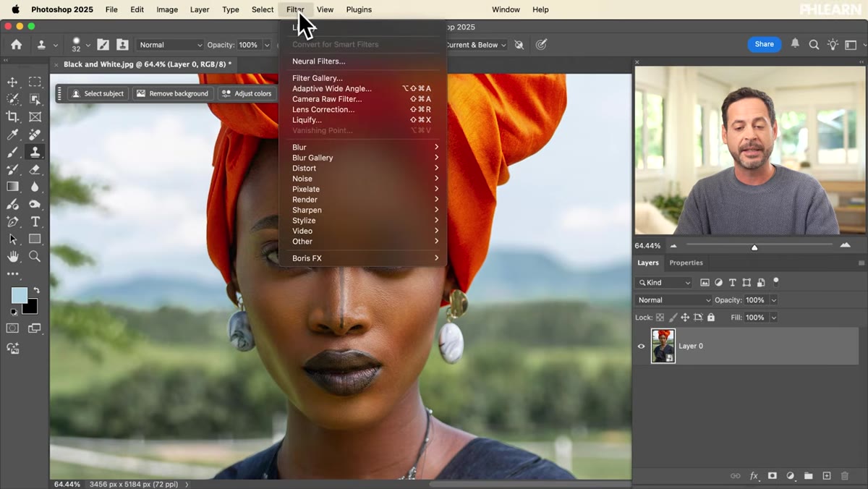Select the Pen tool
The width and height of the screenshot is (868, 489).
(12, 222)
